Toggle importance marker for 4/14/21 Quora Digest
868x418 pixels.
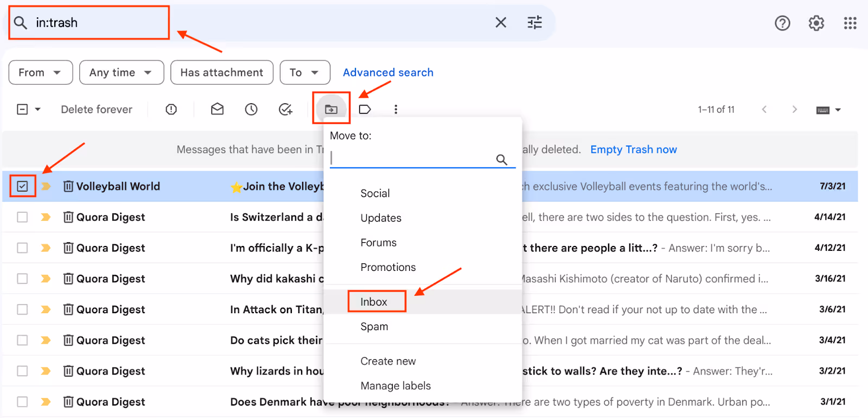click(46, 217)
